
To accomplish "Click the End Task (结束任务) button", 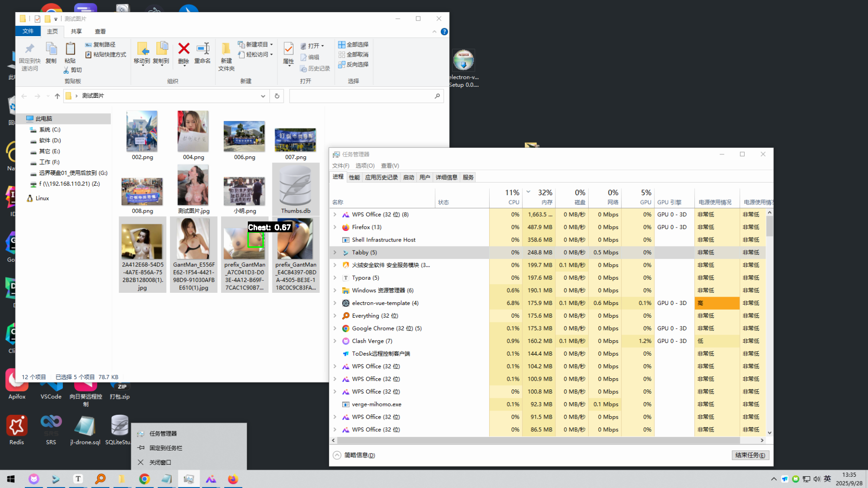I will 750,455.
